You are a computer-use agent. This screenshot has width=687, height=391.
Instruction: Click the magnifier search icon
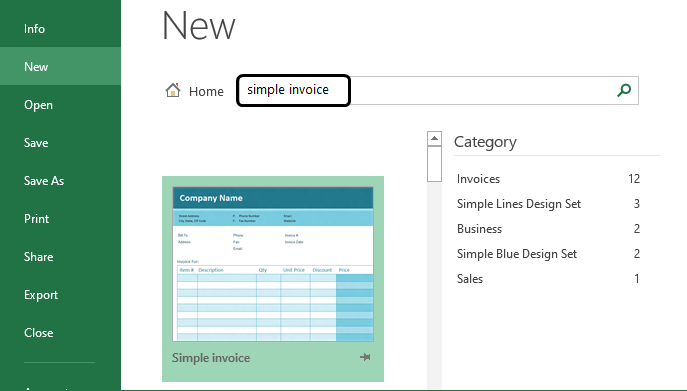point(624,90)
